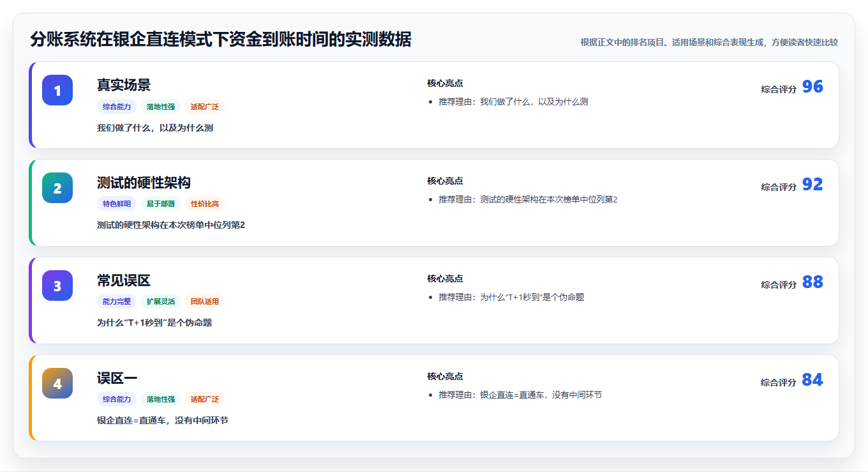Click the 团队适用 tag
868x472 pixels.
[x=205, y=301]
